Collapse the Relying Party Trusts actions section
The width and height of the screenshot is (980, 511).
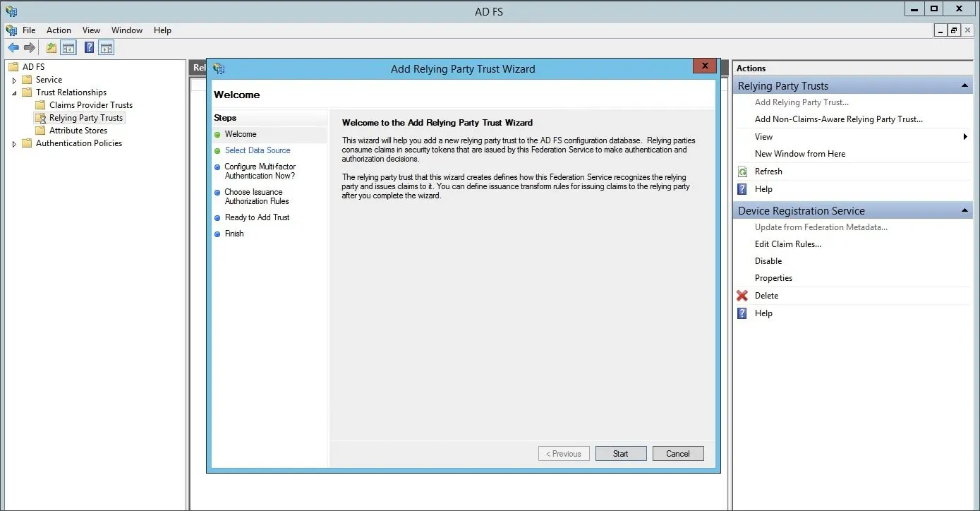pyautogui.click(x=964, y=86)
